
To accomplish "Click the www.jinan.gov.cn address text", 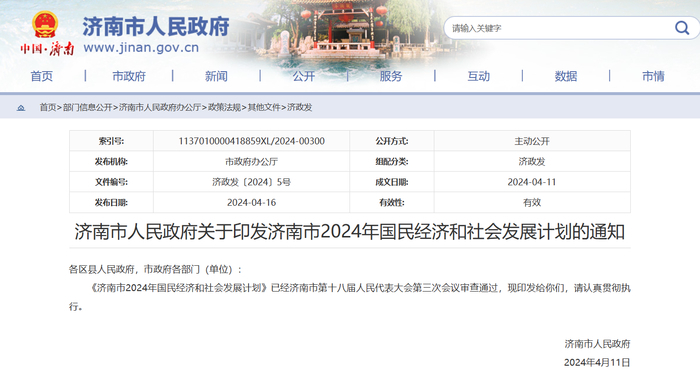I will point(141,48).
